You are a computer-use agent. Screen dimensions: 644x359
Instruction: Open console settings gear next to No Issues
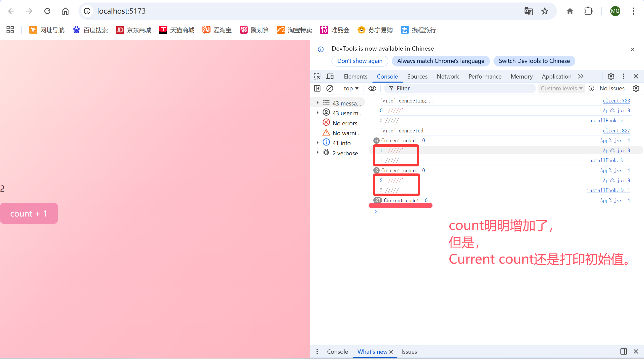636,88
